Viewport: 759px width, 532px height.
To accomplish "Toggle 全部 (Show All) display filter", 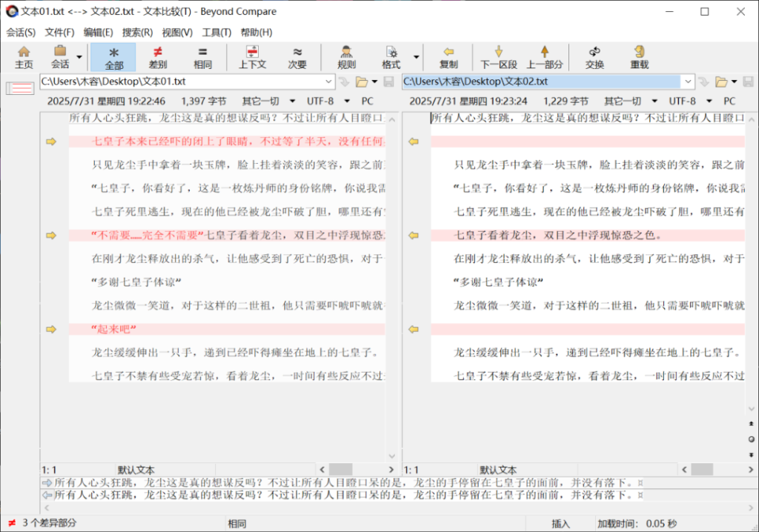I will click(113, 57).
